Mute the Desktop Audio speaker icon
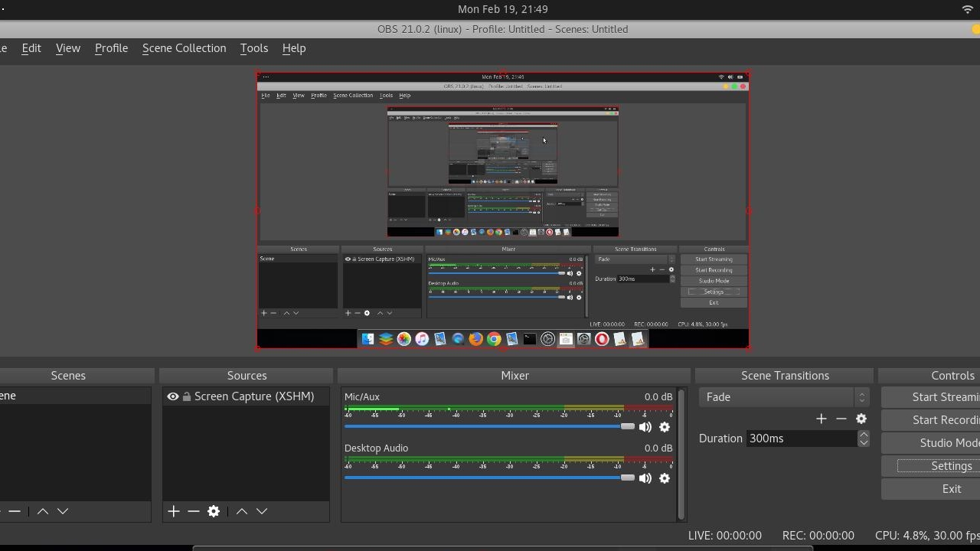Screen dimensions: 980x551 pos(645,478)
